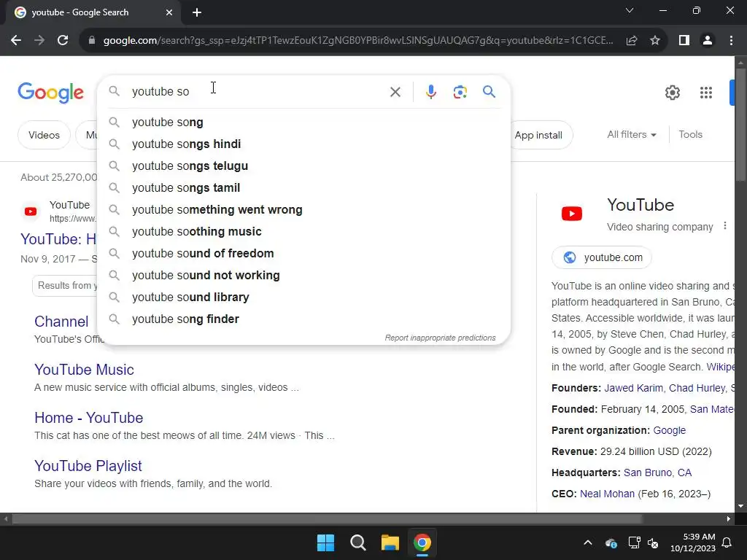Select suggestion 'youtube songs telugu'

(x=304, y=166)
